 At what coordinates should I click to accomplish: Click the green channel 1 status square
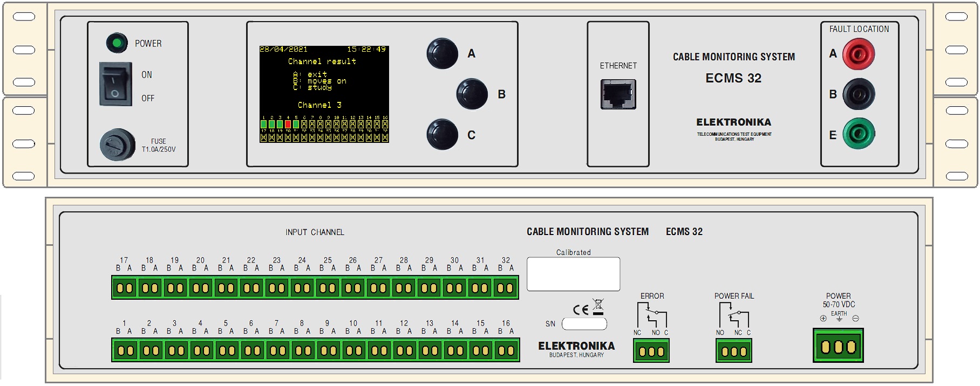tap(264, 124)
